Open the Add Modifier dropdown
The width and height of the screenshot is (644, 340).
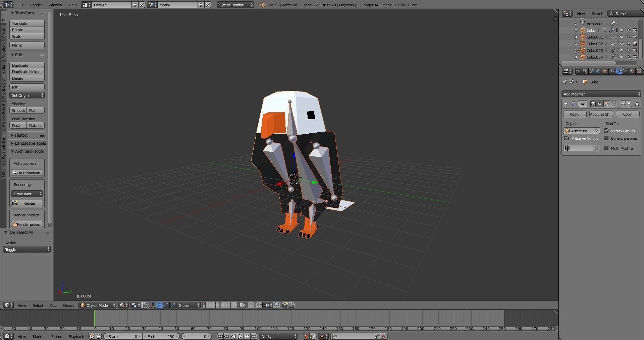click(601, 94)
